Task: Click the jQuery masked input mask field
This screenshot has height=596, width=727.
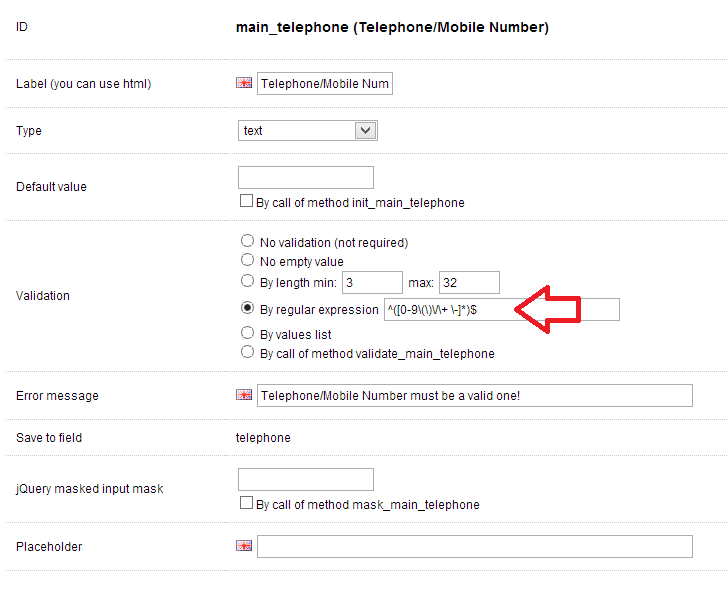Action: click(x=305, y=480)
